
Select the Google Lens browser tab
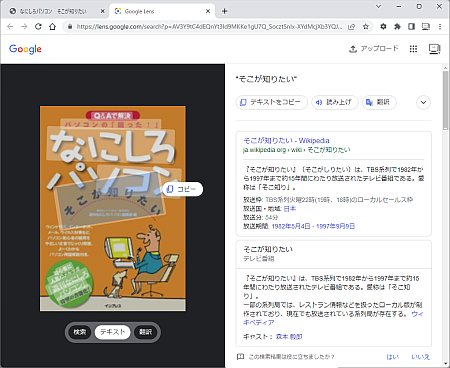162,11
